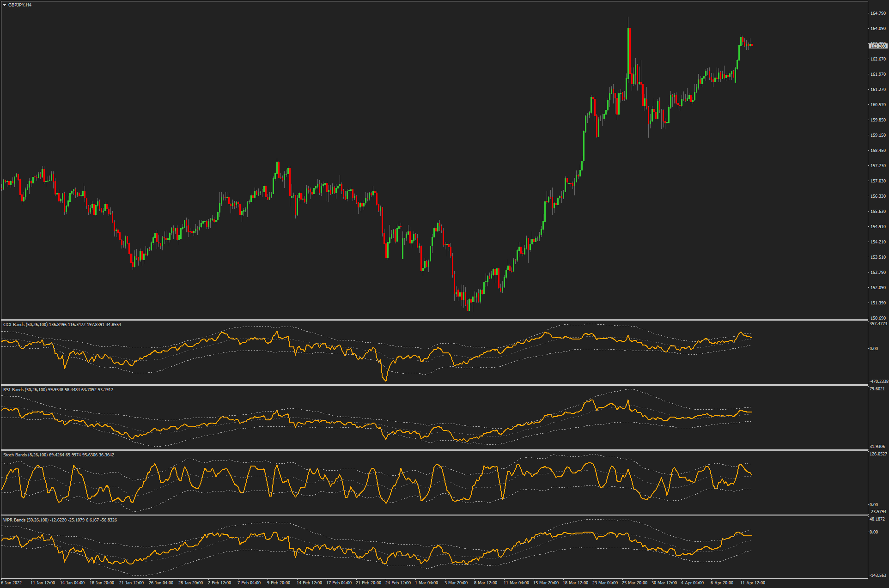Click the 6 Jan 2022 time label
This screenshot has height=588, width=889.
point(12,583)
